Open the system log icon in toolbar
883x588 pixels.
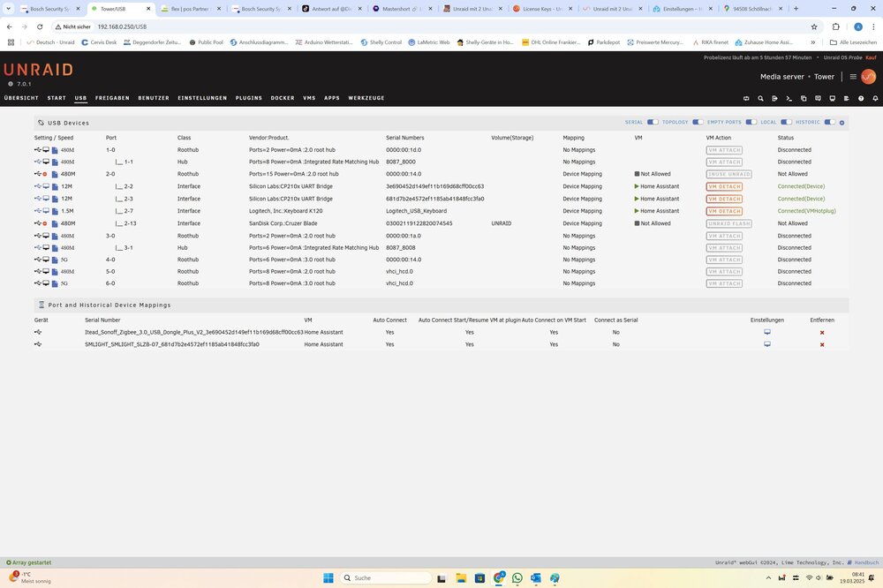coord(847,99)
